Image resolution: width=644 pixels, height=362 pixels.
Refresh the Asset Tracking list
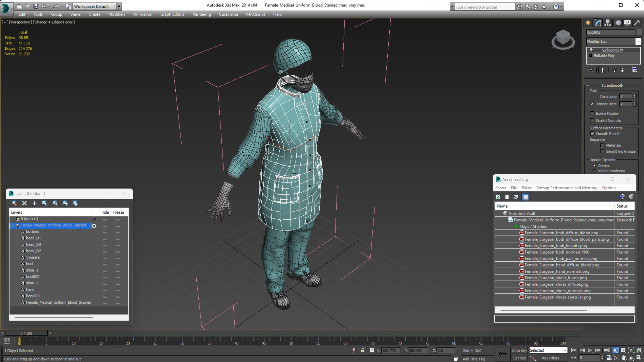498,197
